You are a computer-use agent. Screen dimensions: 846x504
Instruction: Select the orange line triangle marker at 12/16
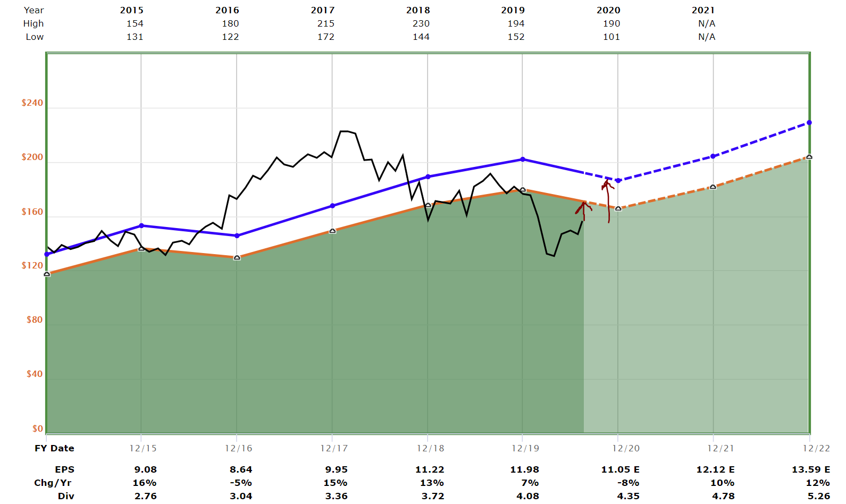point(237,258)
